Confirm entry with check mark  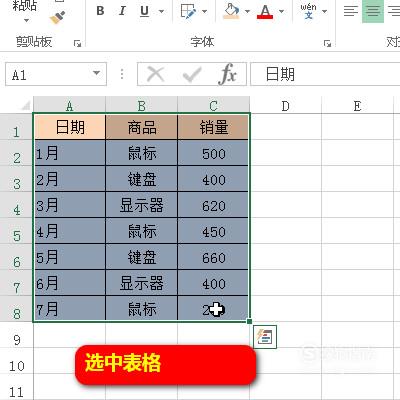click(192, 74)
